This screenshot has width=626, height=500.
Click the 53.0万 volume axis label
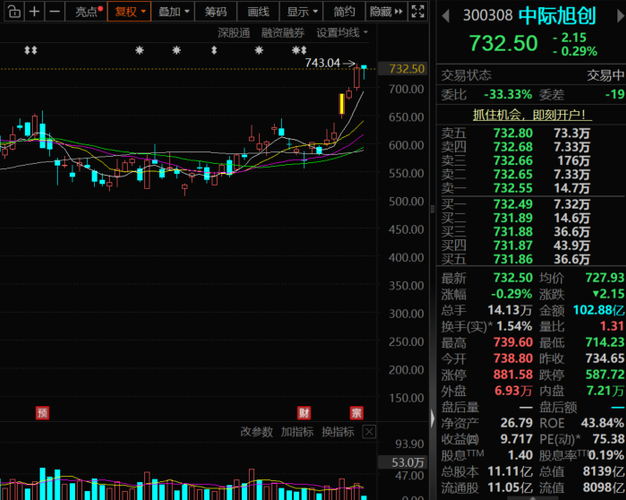[403, 462]
